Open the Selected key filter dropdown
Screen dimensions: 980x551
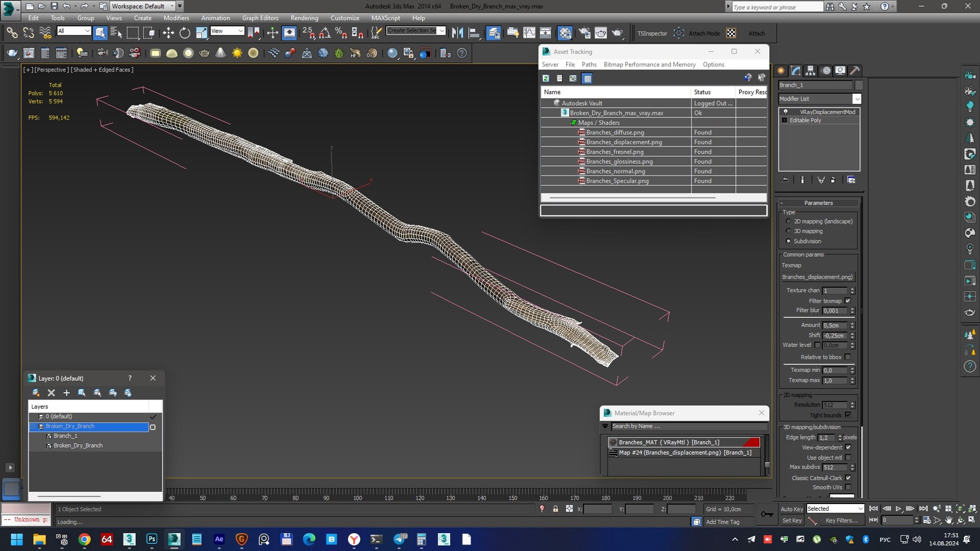tap(835, 509)
